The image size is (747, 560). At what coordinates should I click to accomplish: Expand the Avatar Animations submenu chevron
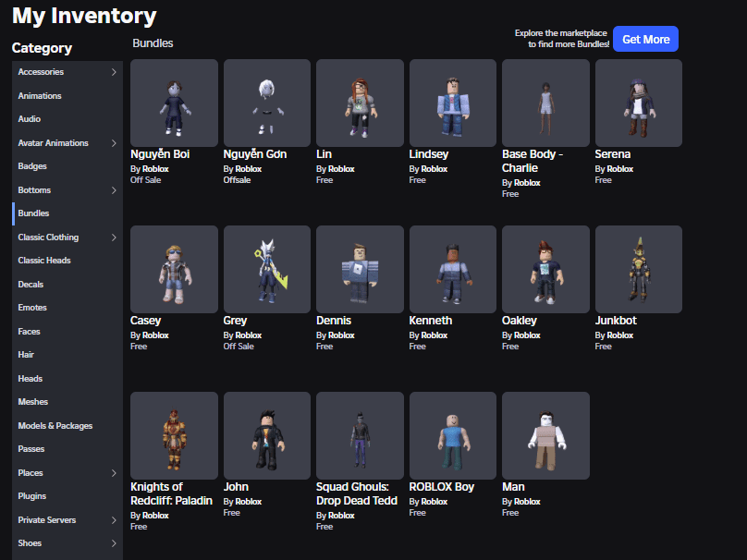114,143
